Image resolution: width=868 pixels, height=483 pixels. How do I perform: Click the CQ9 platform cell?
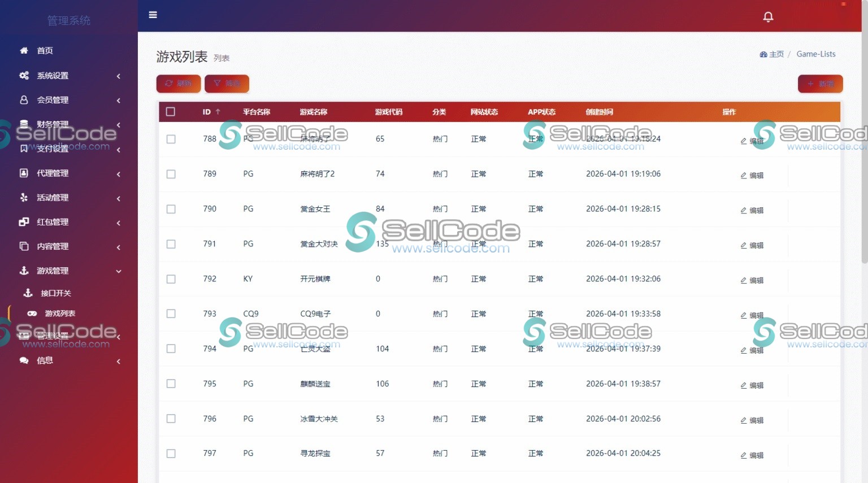tap(251, 314)
